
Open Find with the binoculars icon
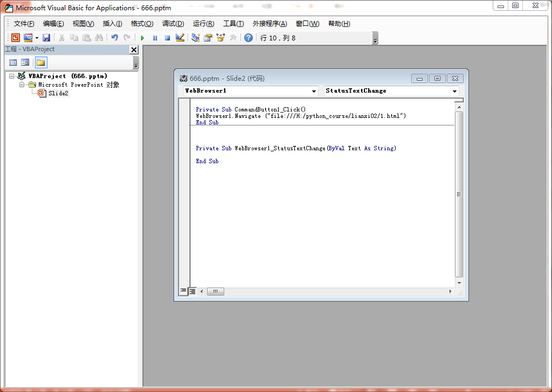pos(99,38)
